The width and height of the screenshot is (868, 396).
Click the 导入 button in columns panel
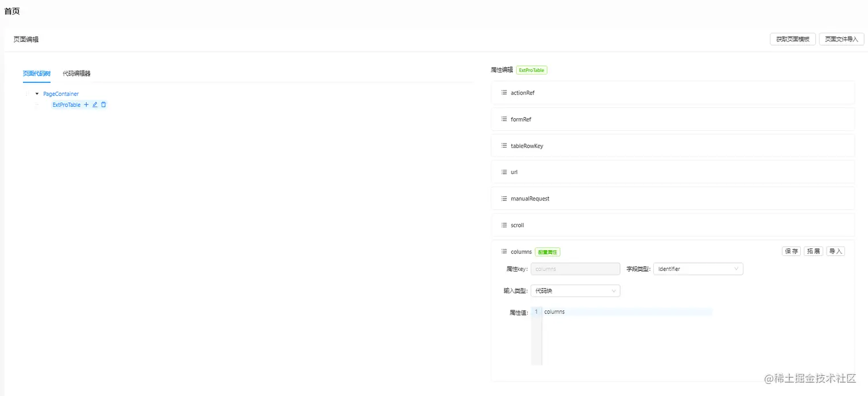(836, 251)
